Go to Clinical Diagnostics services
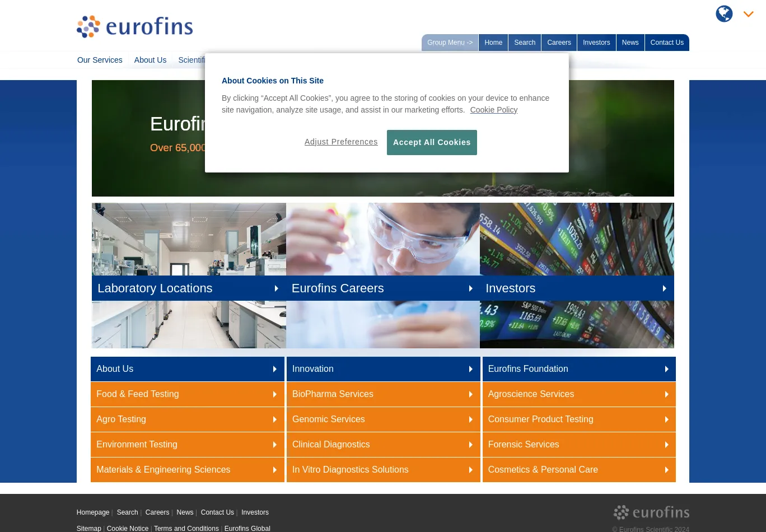 (331, 445)
